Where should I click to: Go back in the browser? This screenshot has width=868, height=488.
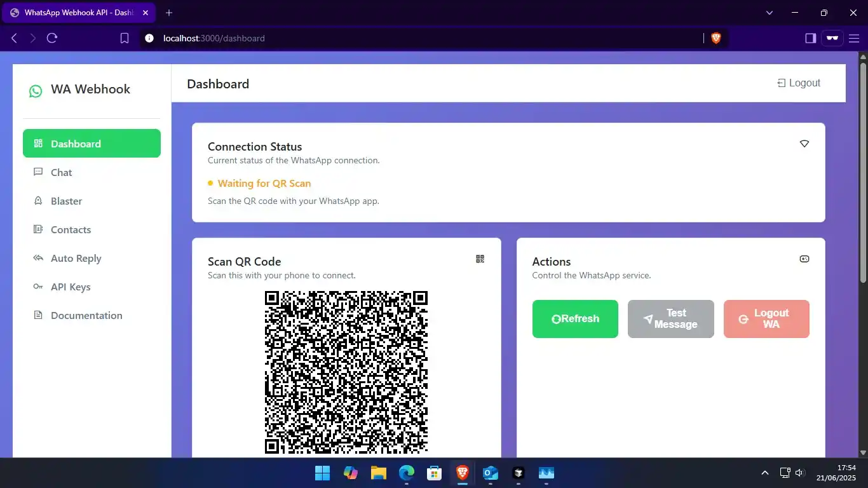pyautogui.click(x=14, y=38)
